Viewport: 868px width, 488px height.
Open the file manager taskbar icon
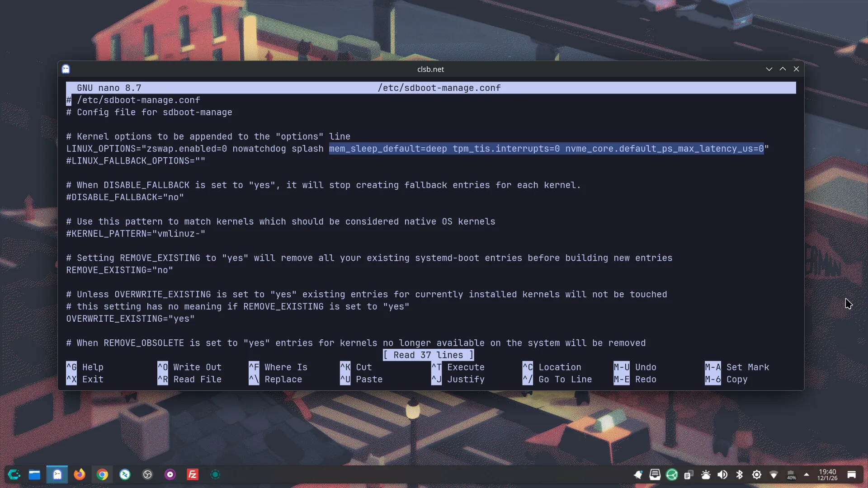coord(34,474)
